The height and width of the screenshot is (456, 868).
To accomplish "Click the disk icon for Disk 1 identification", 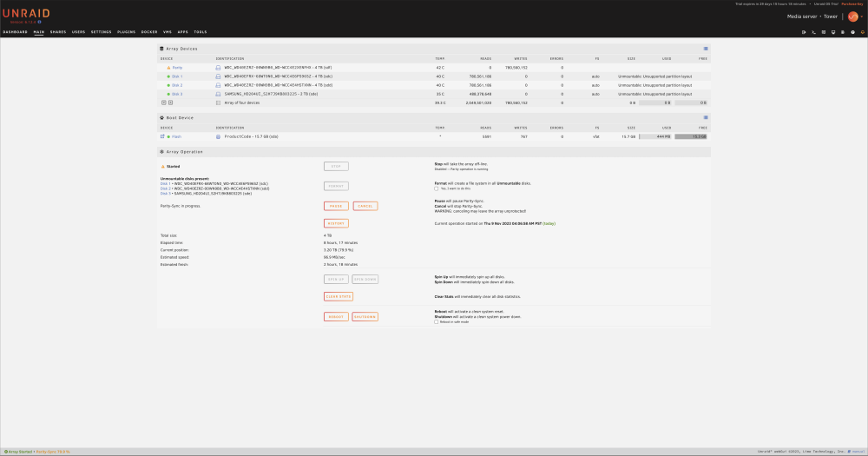I will [x=218, y=76].
